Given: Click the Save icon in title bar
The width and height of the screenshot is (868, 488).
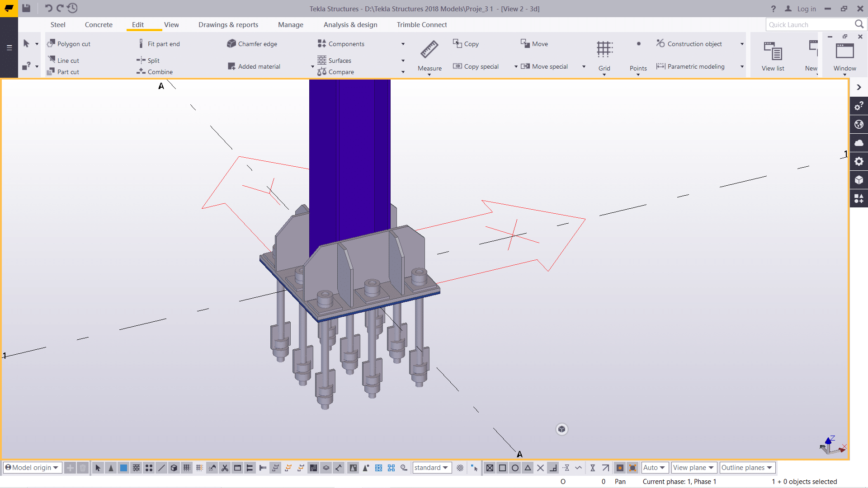Looking at the screenshot, I should tap(26, 8).
